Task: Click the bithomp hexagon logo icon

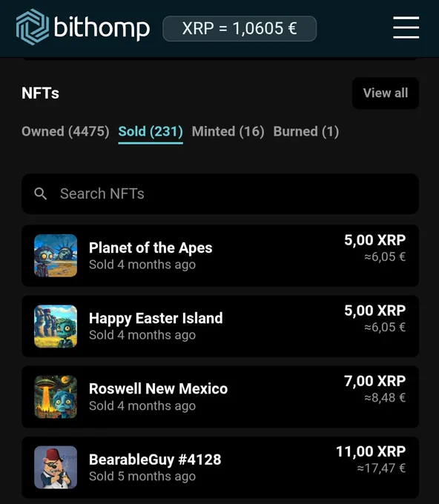Action: tap(33, 27)
